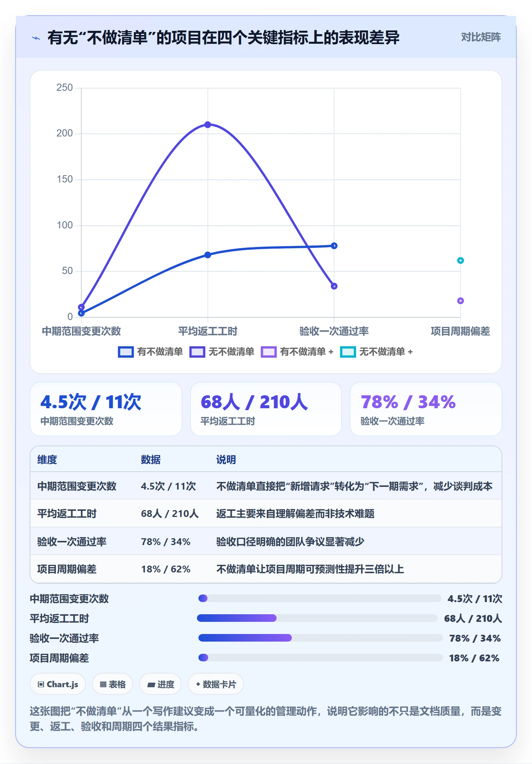Click the 验收一次通过率 axis label
Image resolution: width=532 pixels, height=764 pixels.
point(334,331)
